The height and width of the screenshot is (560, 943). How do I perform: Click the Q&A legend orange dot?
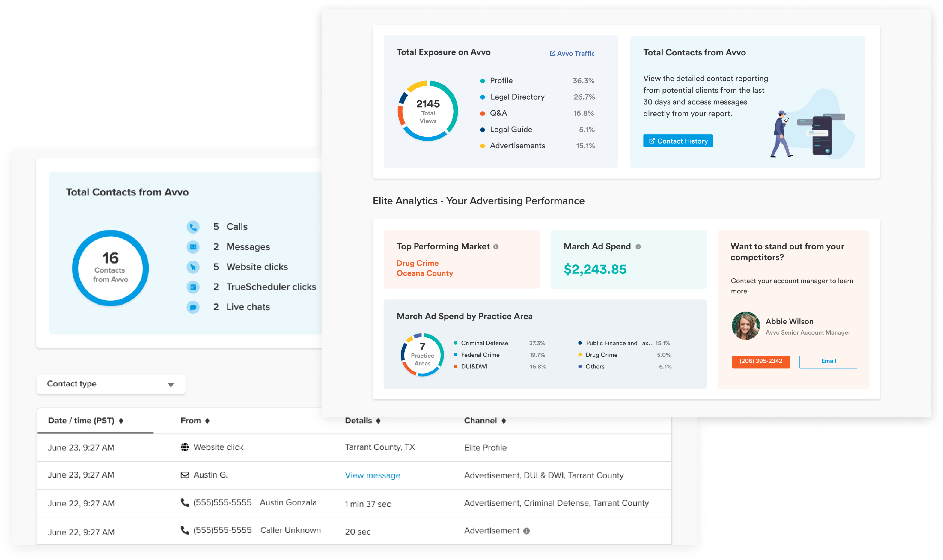482,113
